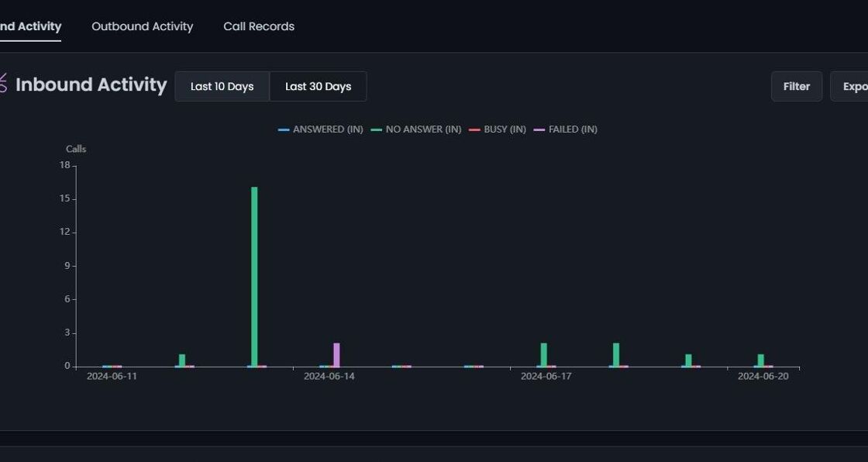
Task: Hide the BUSY (IN) legend series
Action: [x=497, y=129]
